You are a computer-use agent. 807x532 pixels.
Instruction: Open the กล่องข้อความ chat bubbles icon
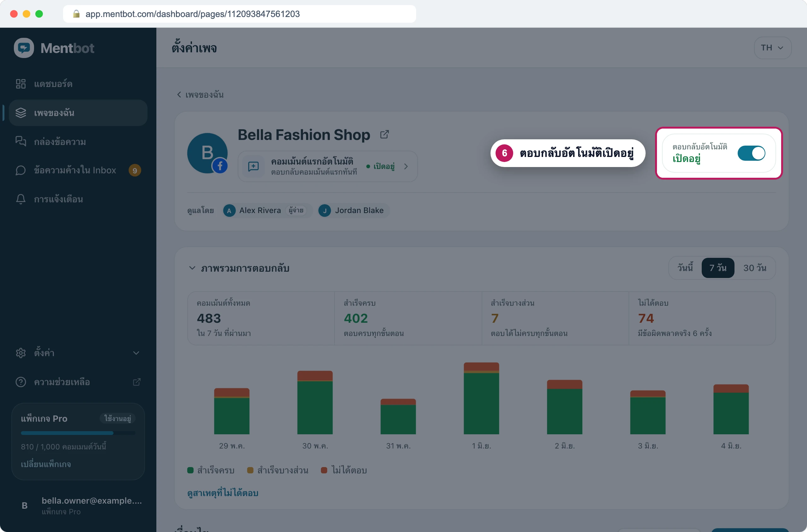(x=21, y=142)
